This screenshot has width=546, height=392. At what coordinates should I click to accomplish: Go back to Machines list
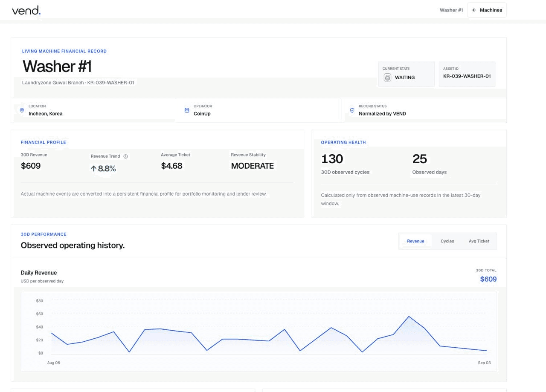point(487,10)
